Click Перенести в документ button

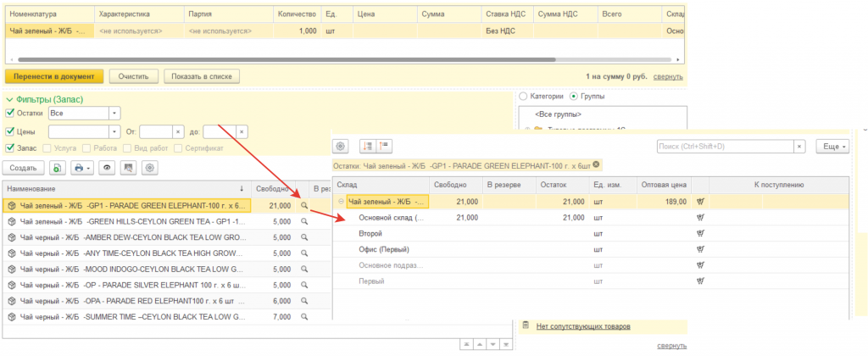54,75
